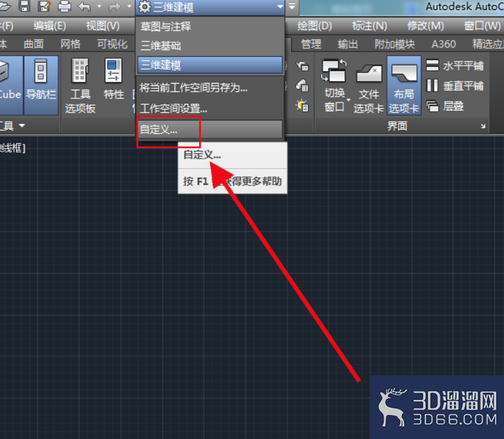Image resolution: width=504 pixels, height=439 pixels.
Task: Click the 层叠 cascade windows button
Action: coord(445,106)
